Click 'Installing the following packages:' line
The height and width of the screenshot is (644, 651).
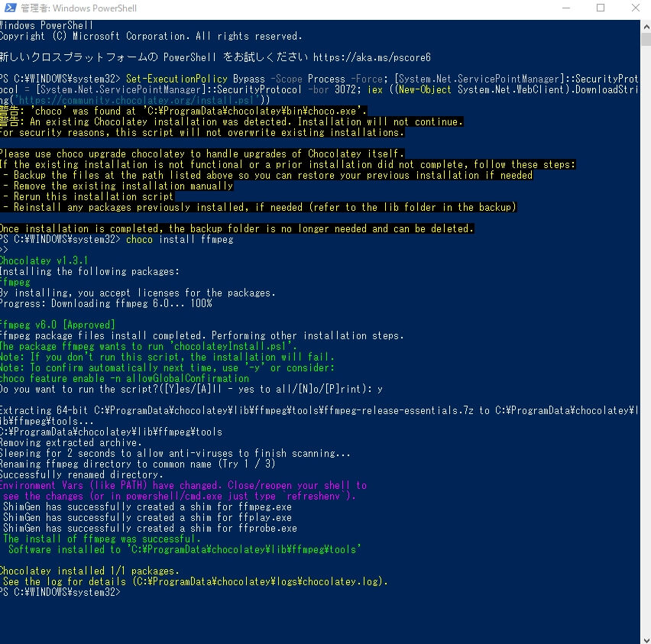pyautogui.click(x=89, y=271)
